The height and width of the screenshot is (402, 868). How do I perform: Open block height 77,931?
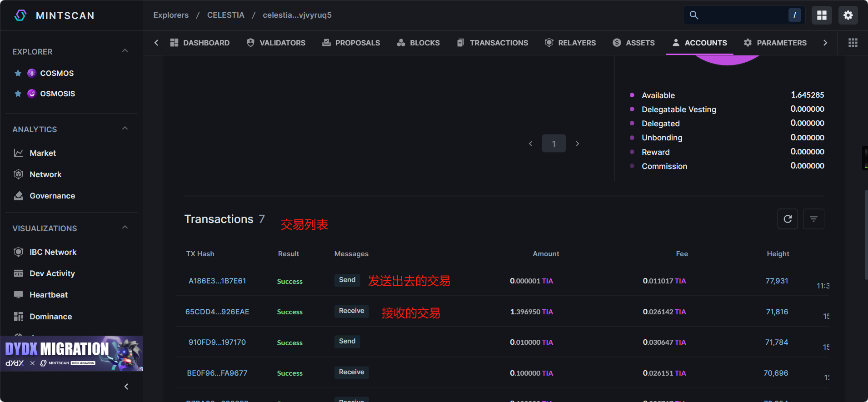tap(777, 281)
